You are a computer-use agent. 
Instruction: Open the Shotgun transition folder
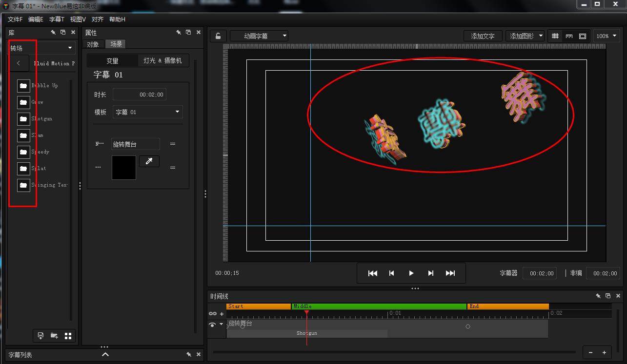(23, 119)
